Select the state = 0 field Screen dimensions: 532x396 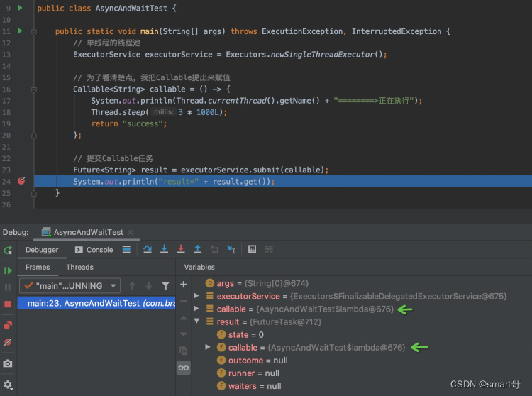click(240, 334)
